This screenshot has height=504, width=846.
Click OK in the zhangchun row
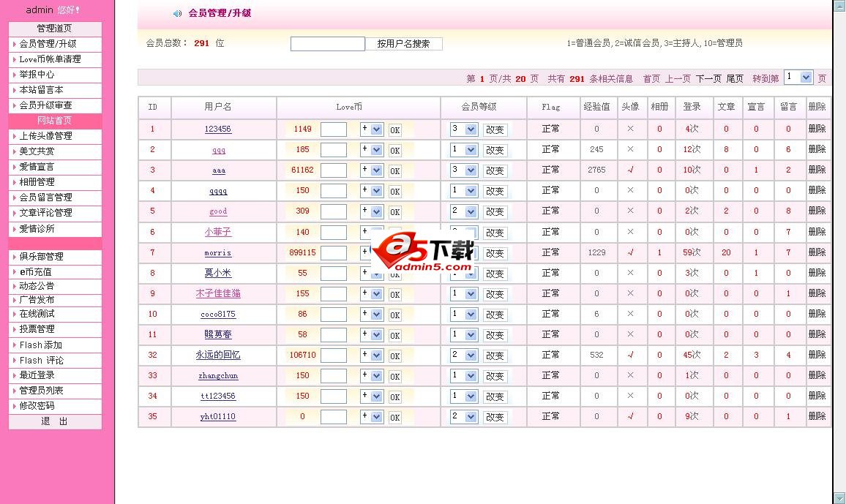coord(395,376)
